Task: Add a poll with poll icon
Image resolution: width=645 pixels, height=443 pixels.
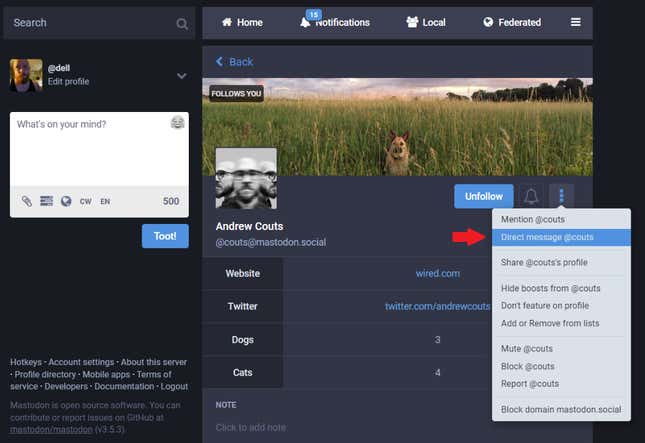Action: click(x=46, y=201)
